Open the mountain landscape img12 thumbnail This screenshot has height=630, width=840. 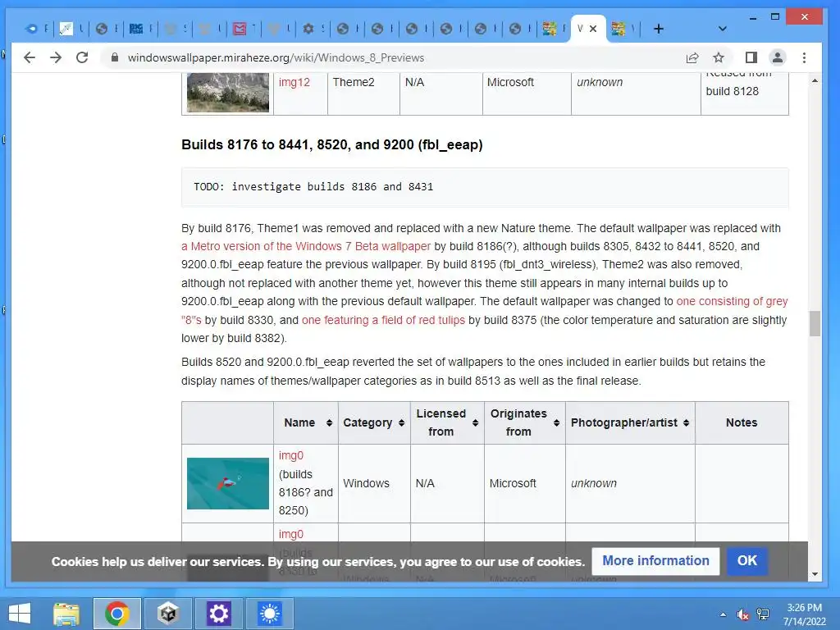click(228, 92)
